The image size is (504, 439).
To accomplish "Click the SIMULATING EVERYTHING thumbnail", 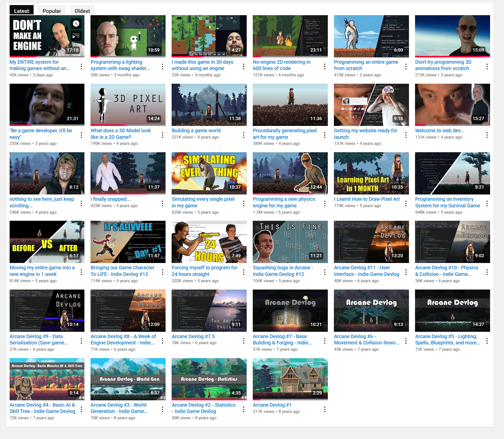I will tap(209, 173).
